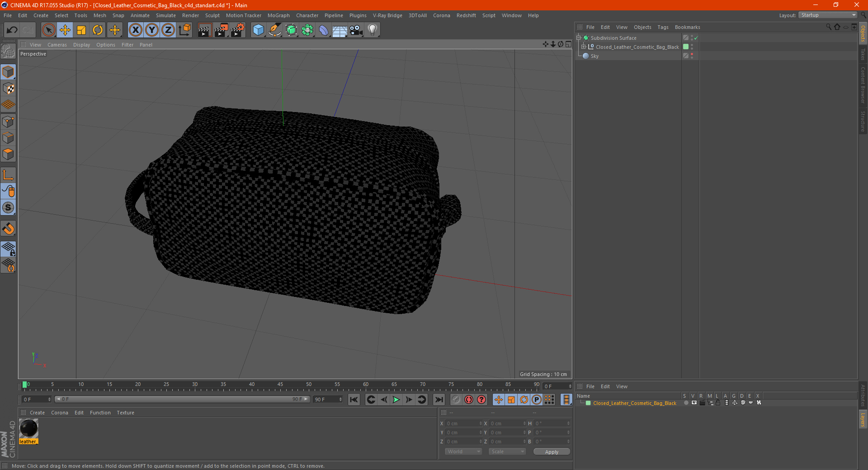Add a Floor environment object
Screen dimensions: 868x470
point(340,30)
